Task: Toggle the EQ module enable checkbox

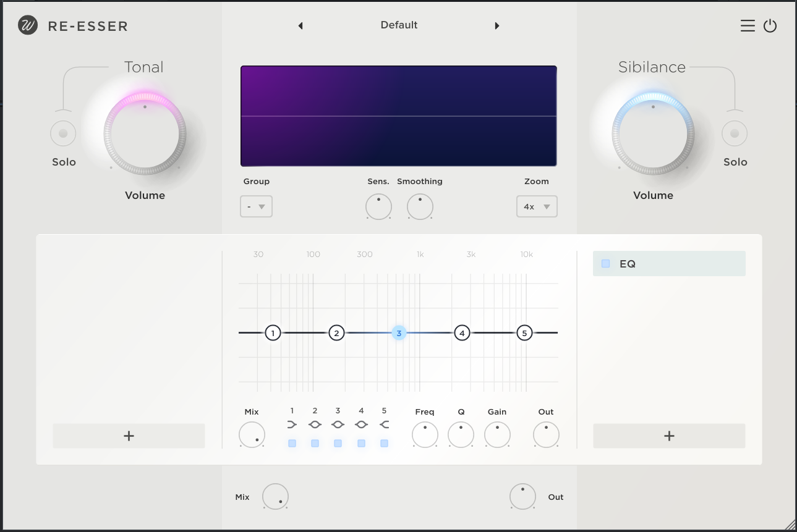Action: pyautogui.click(x=605, y=264)
